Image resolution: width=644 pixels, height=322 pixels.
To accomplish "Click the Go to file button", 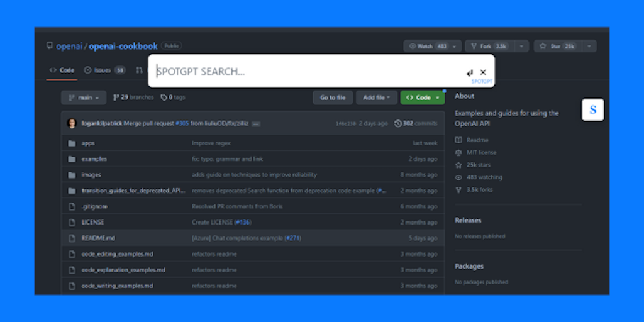I will [x=333, y=97].
